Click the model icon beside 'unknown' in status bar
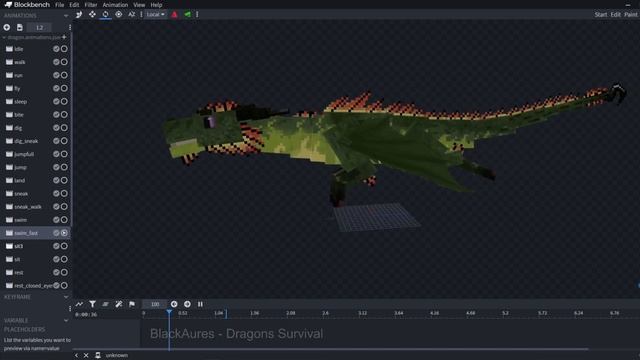 (x=98, y=355)
